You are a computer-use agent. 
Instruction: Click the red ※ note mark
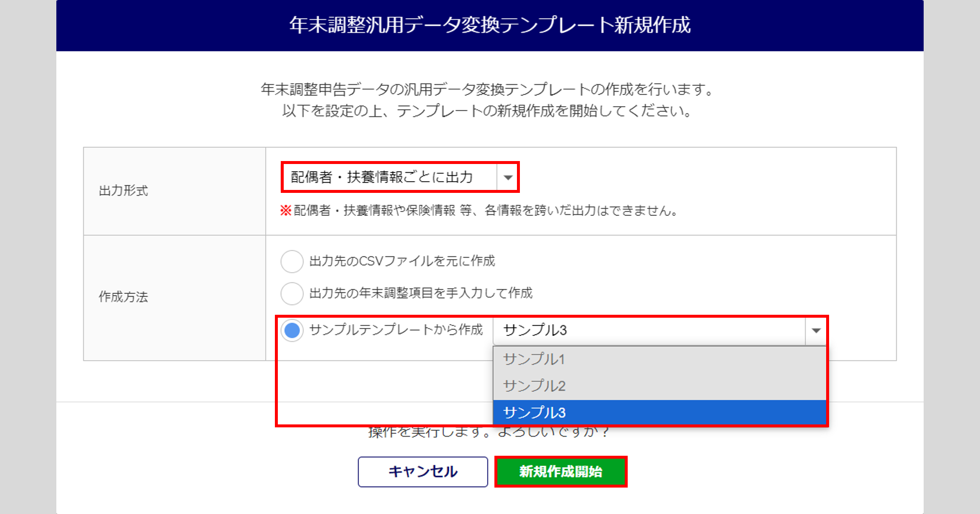286,211
